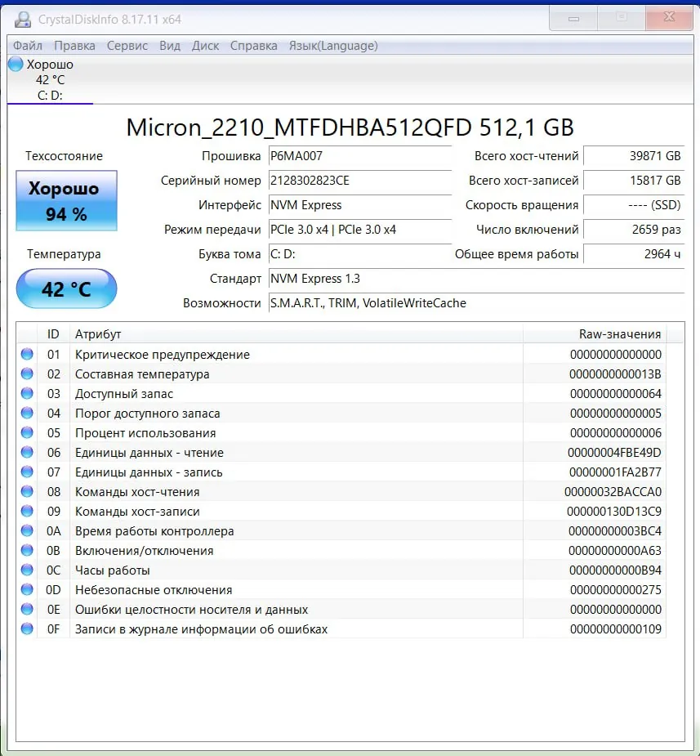Open the Диск menu

click(x=205, y=46)
